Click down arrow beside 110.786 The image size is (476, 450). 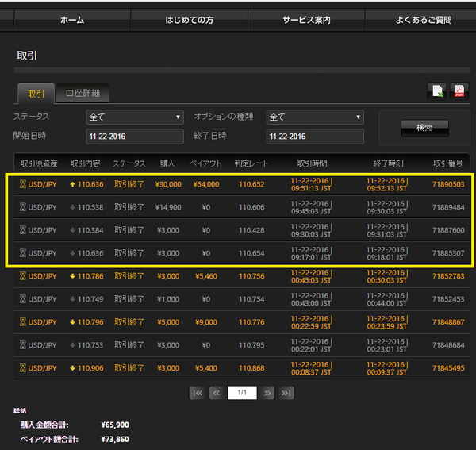pos(72,276)
